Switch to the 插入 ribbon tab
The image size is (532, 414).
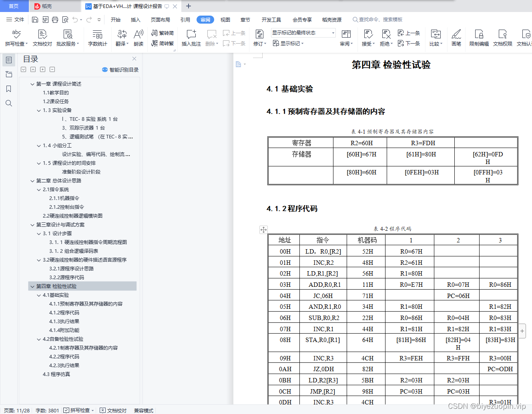(x=136, y=20)
